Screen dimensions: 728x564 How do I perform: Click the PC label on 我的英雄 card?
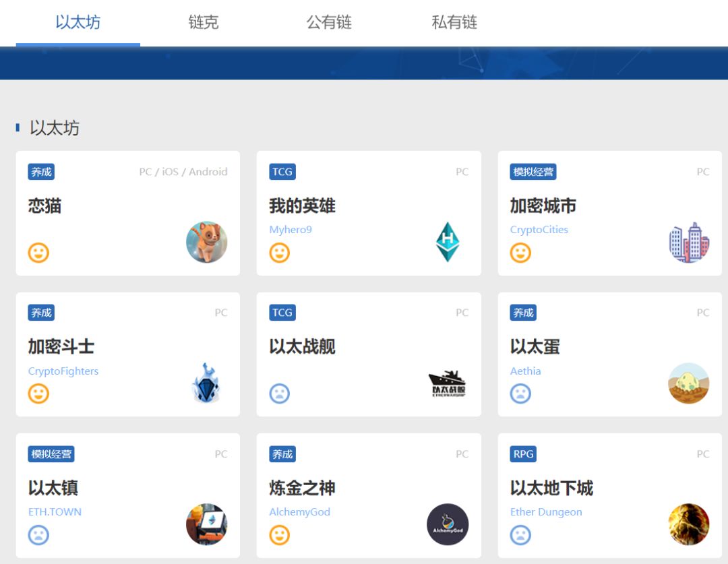coord(462,172)
